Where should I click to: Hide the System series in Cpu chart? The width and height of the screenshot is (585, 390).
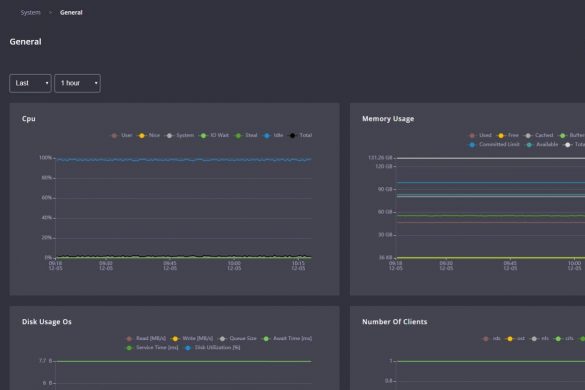pos(180,135)
